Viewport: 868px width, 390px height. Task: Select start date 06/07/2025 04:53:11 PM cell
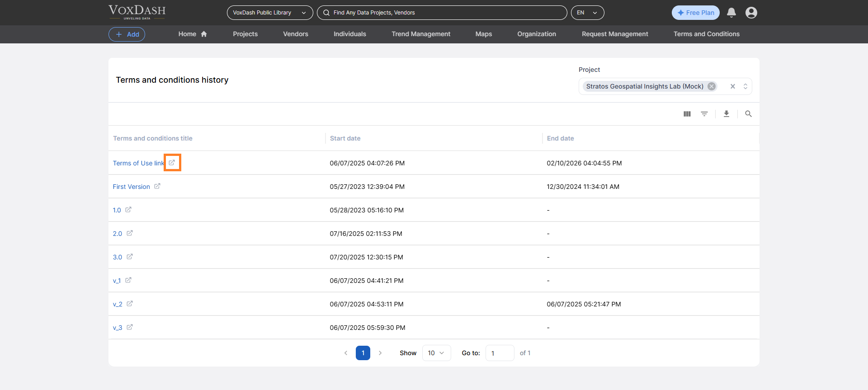(367, 304)
